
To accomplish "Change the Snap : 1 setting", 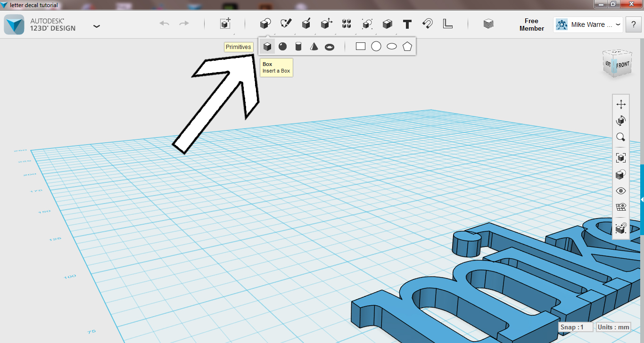I will pyautogui.click(x=576, y=327).
